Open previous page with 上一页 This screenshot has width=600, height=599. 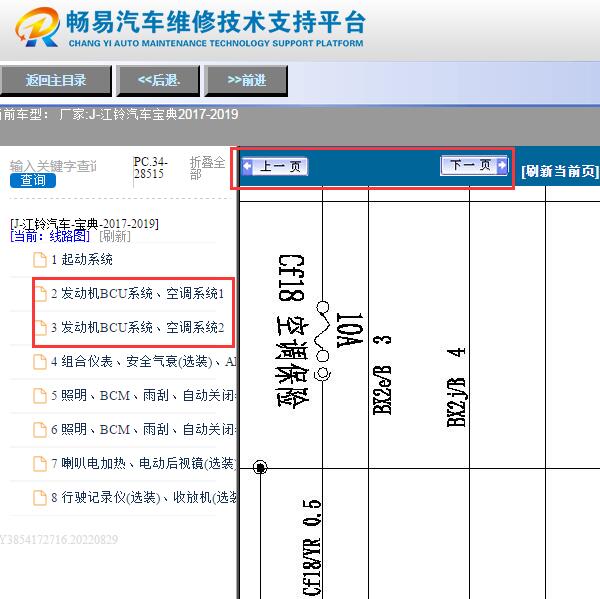point(274,166)
